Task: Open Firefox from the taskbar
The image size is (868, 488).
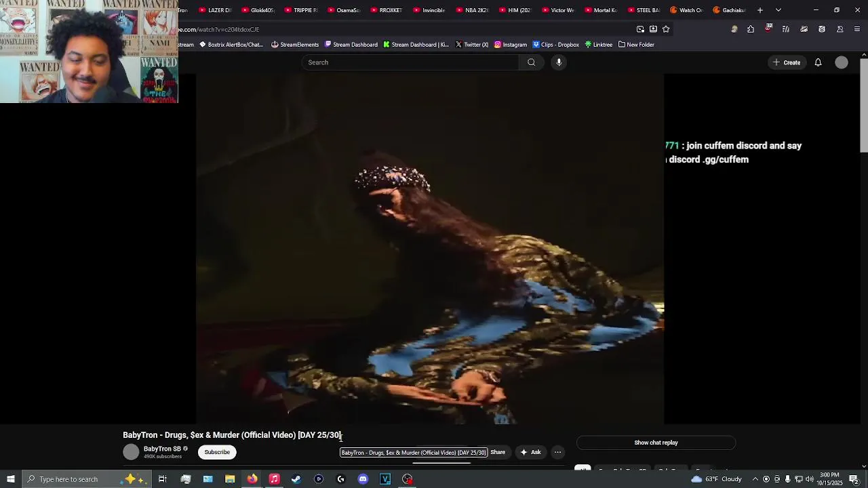Action: pos(252,479)
